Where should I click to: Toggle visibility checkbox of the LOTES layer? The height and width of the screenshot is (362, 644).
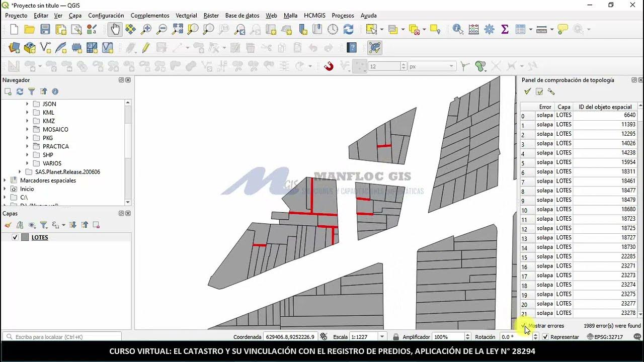(x=15, y=237)
